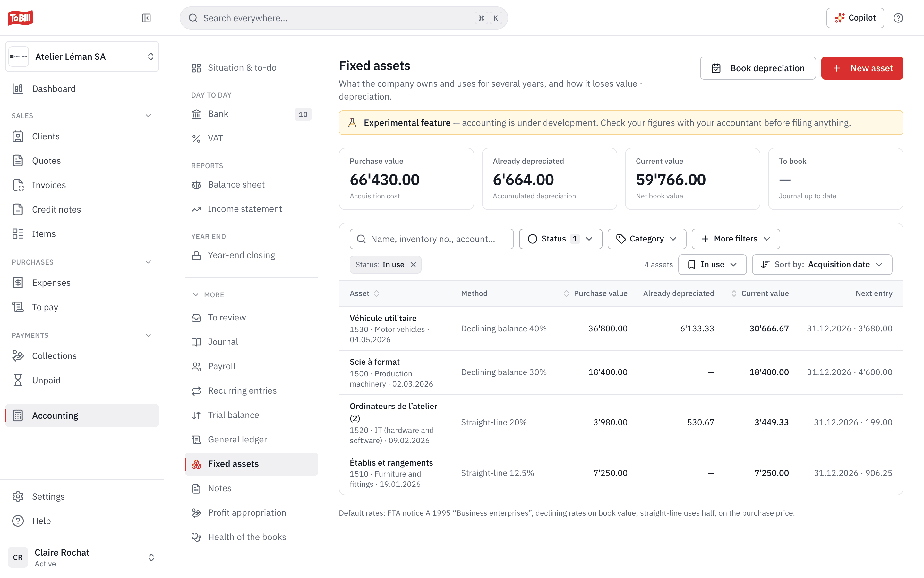924x578 pixels.
Task: Open the help question-mark icon in header
Action: (x=898, y=18)
